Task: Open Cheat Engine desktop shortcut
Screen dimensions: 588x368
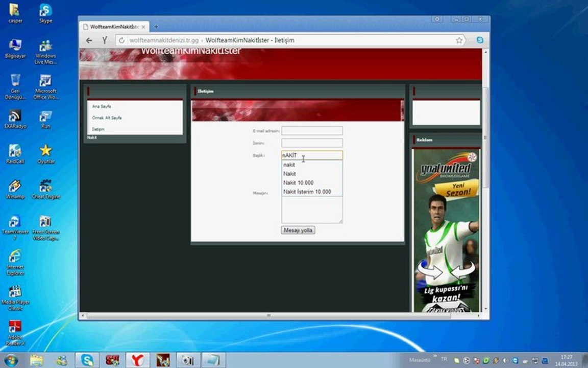Action: tap(46, 189)
